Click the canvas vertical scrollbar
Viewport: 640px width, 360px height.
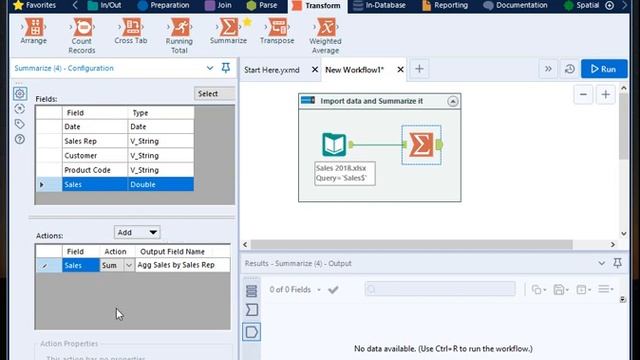(x=623, y=127)
